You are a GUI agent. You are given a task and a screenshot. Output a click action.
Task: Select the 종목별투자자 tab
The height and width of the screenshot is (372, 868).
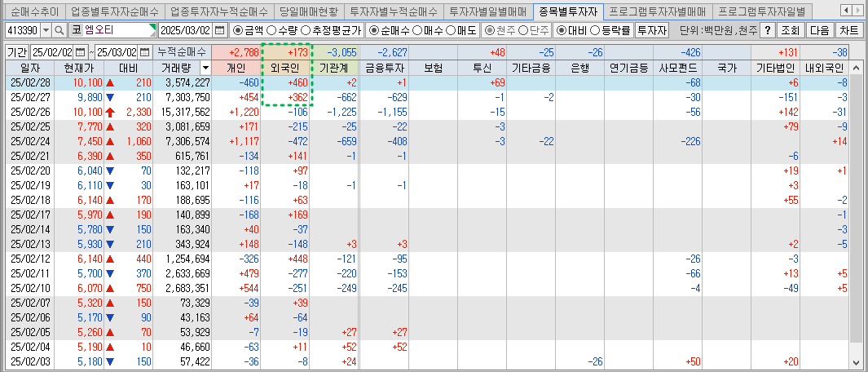568,11
